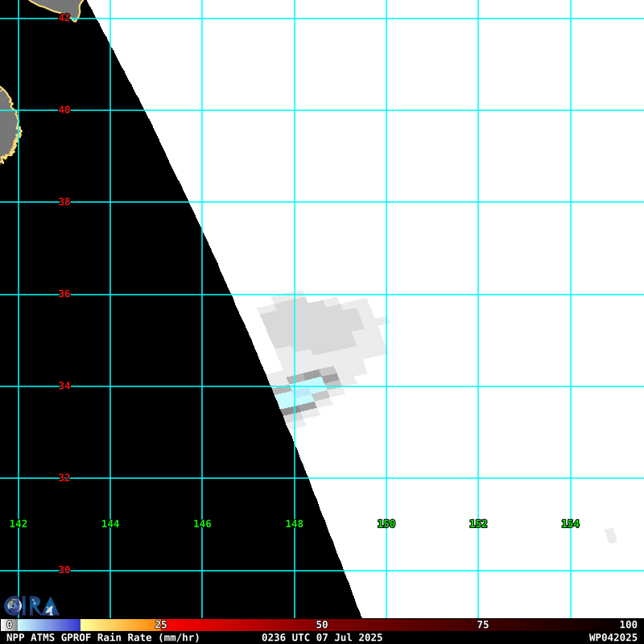Click the colorbar at the 75 mark
The image size is (644, 644).
tap(483, 625)
